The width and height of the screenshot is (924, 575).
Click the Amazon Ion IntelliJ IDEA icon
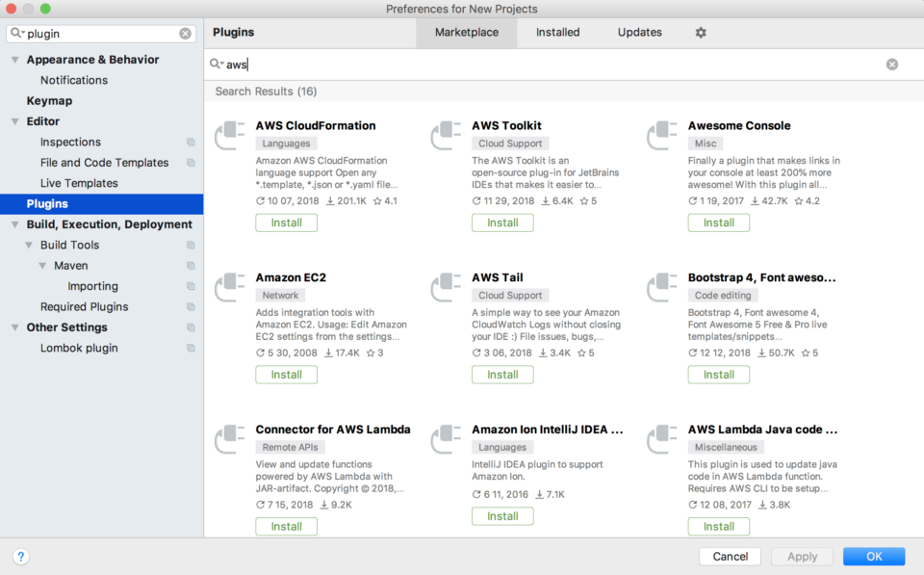click(x=446, y=439)
